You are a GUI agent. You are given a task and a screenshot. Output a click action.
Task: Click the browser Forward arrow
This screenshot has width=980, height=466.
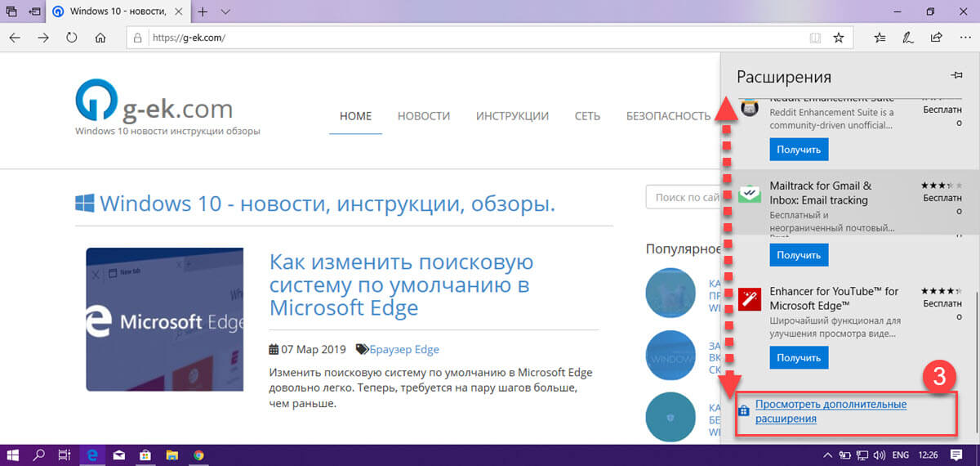point(43,38)
